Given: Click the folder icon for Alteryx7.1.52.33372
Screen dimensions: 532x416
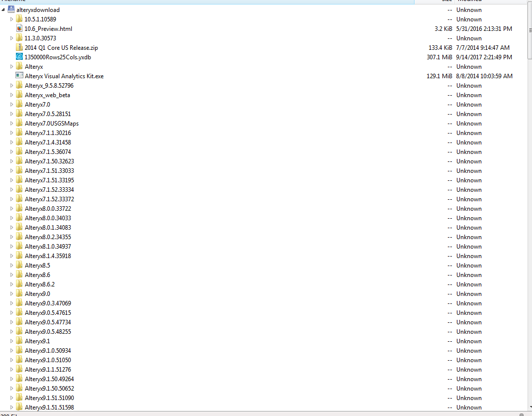Looking at the screenshot, I should pyautogui.click(x=19, y=199).
